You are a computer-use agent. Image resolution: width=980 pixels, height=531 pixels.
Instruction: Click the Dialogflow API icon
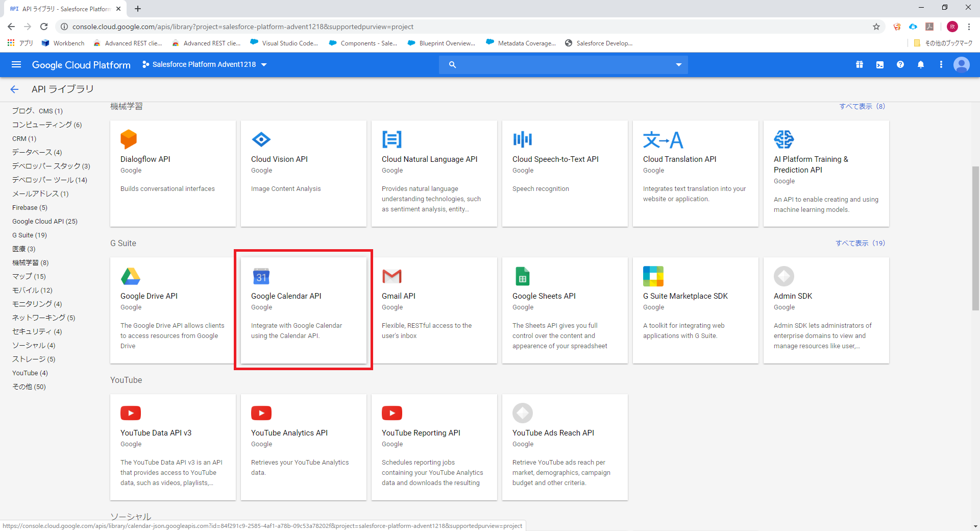click(129, 139)
